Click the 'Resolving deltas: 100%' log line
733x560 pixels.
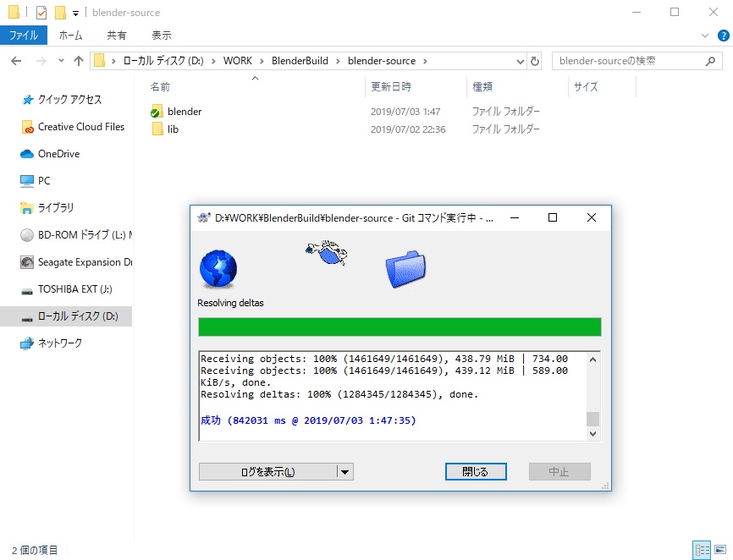click(x=339, y=395)
